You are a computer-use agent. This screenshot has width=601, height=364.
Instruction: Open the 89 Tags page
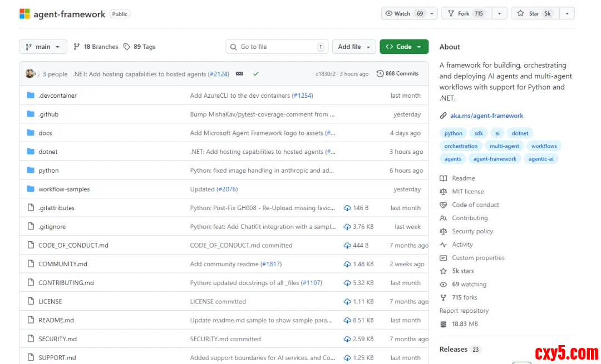(139, 47)
